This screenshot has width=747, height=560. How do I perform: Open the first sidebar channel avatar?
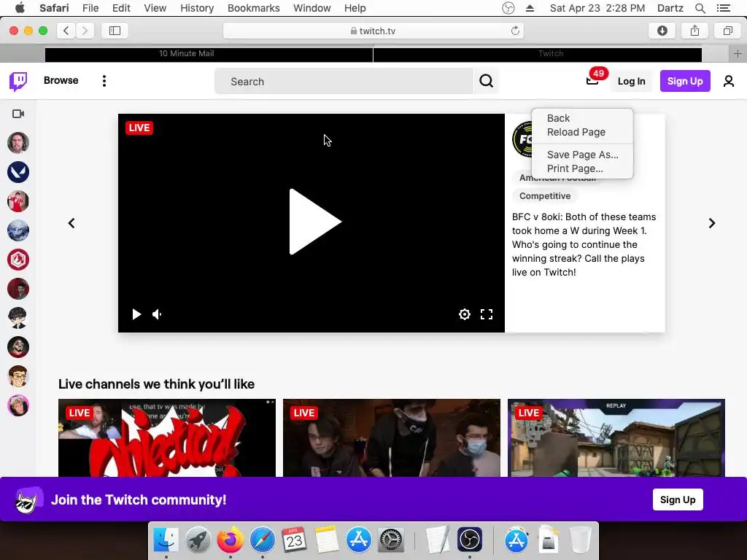click(18, 143)
